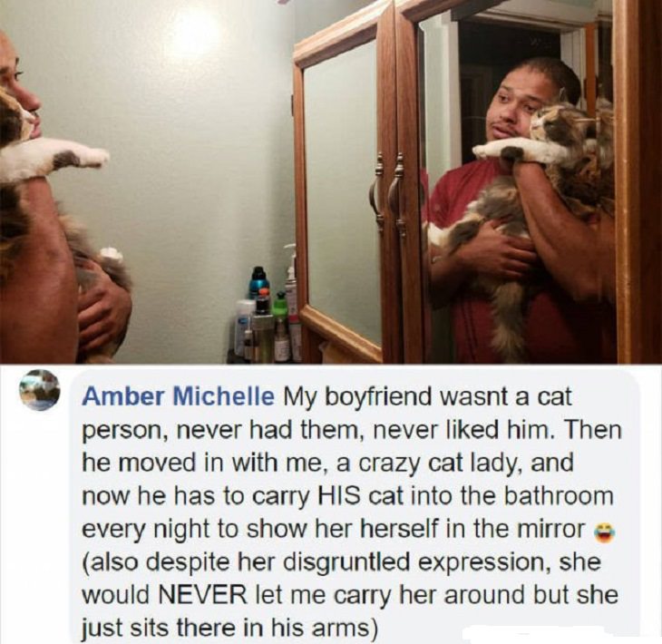The height and width of the screenshot is (644, 662).
Task: Click the word "HIS" in the comment
Action: (337, 496)
